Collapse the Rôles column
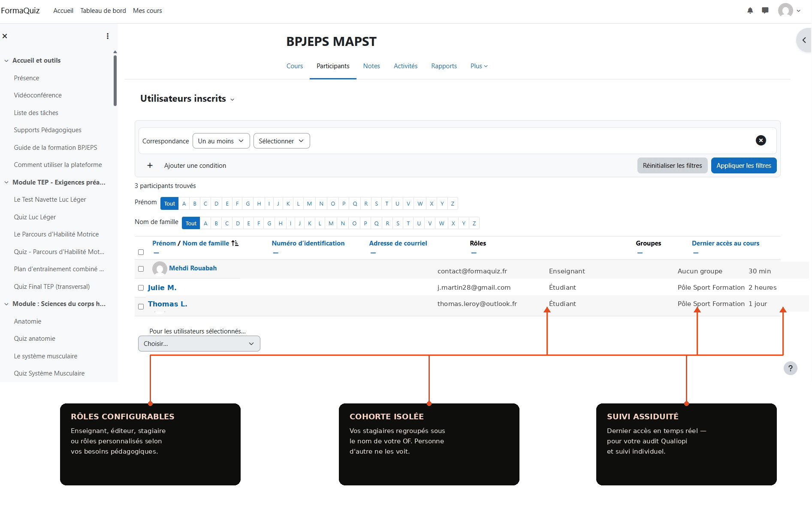The width and height of the screenshot is (812, 515). pos(474,253)
